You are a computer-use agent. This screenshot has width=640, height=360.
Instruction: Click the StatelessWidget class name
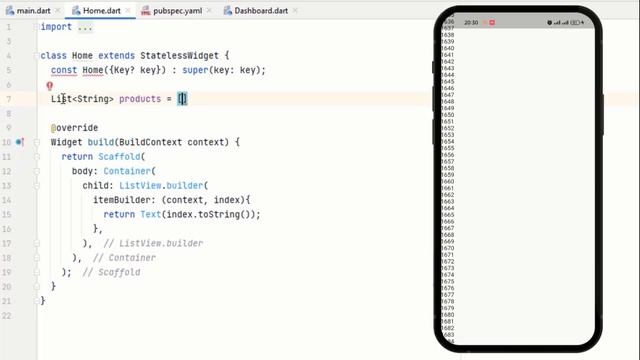point(180,56)
